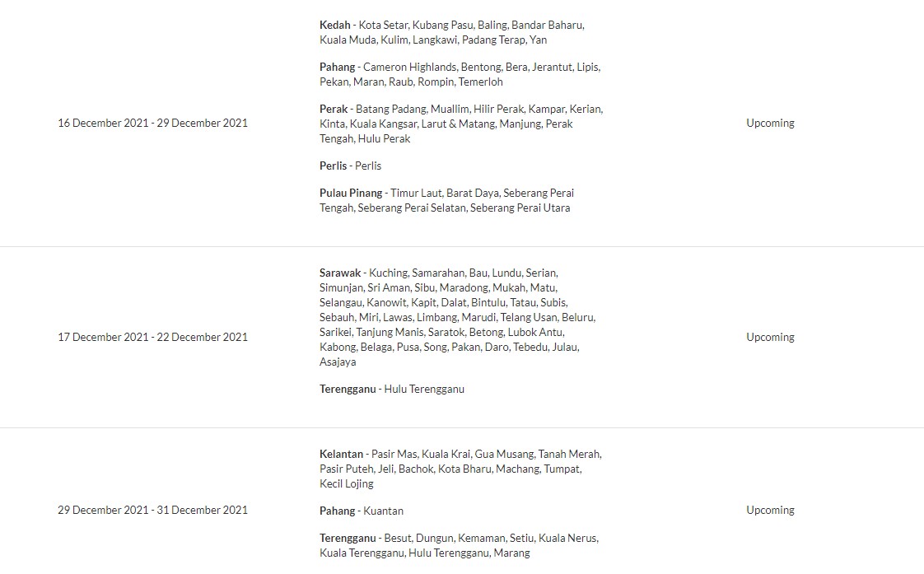Select the Kedah state heading

[334, 26]
